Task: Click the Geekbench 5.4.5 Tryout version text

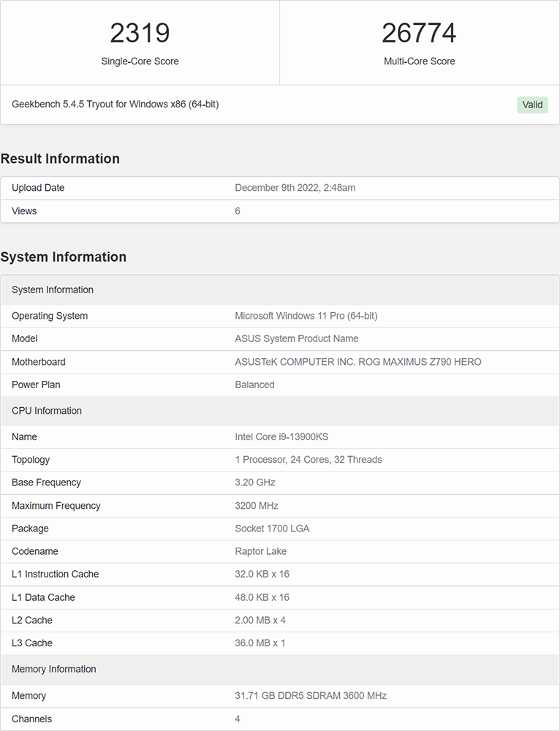Action: tap(116, 104)
